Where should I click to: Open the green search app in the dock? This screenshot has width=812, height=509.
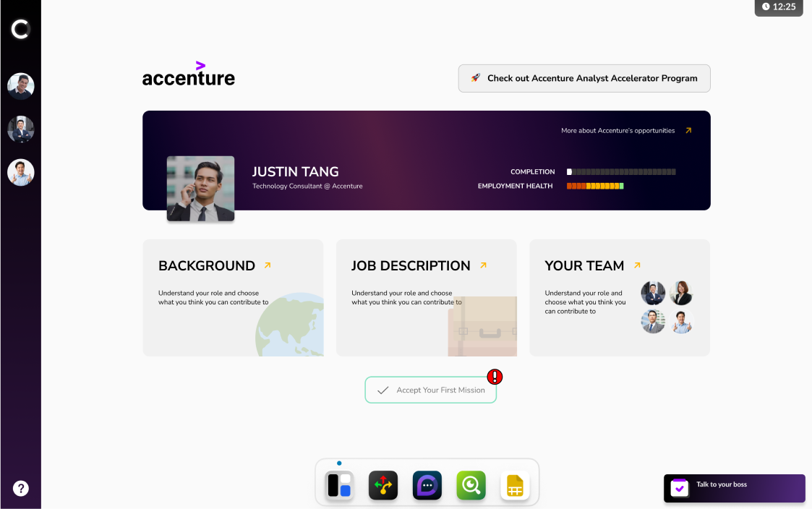pyautogui.click(x=471, y=485)
